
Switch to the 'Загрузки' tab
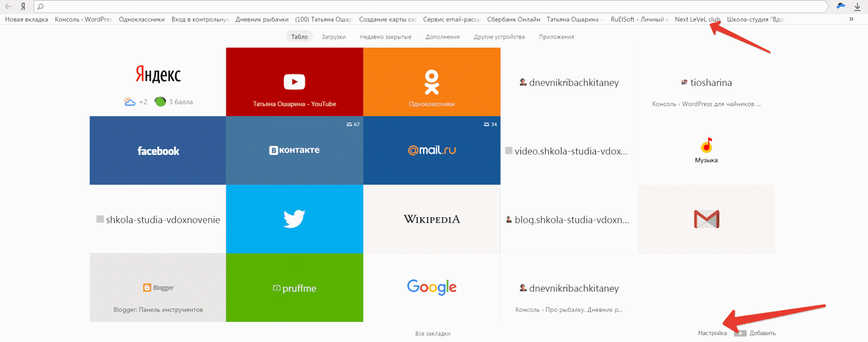pyautogui.click(x=334, y=37)
